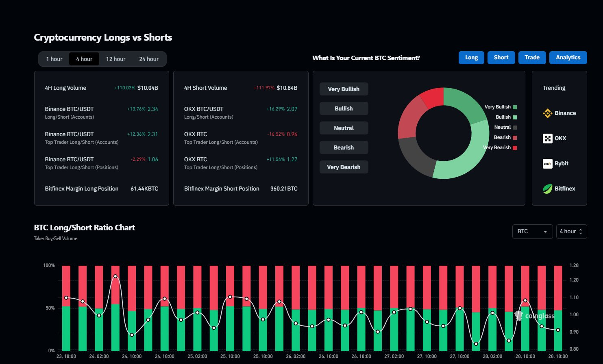Image resolution: width=603 pixels, height=364 pixels.
Task: Click the $10.84B short volume value
Action: pos(287,88)
